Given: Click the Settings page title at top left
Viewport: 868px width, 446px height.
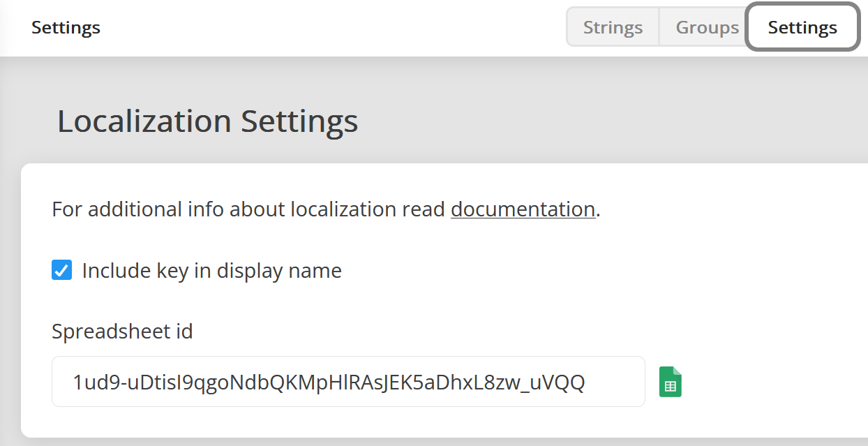Looking at the screenshot, I should tap(66, 28).
